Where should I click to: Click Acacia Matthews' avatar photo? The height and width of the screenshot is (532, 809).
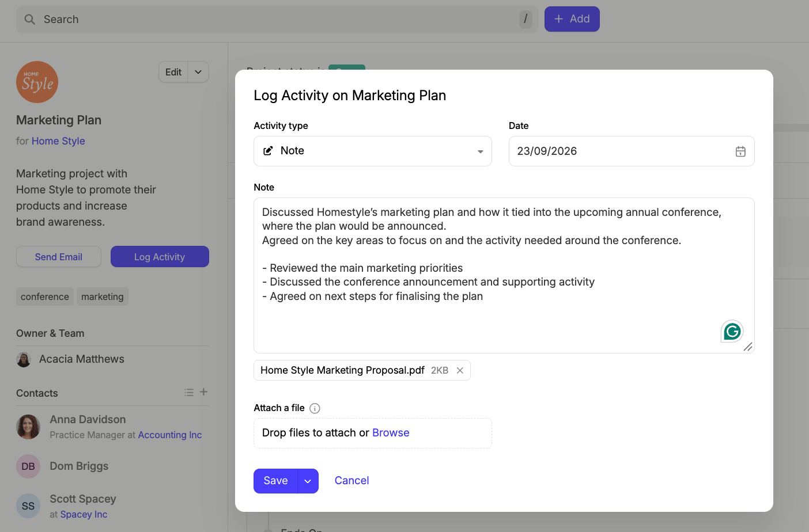point(24,359)
